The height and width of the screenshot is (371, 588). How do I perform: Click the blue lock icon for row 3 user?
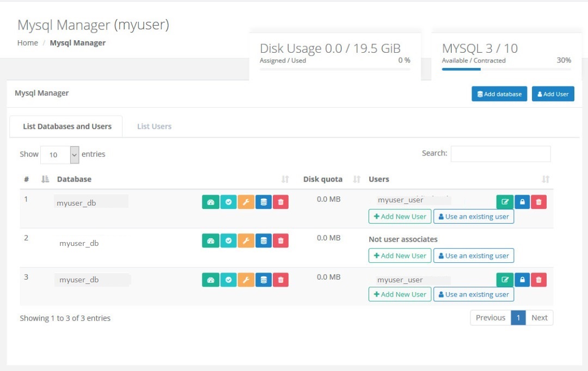[522, 280]
